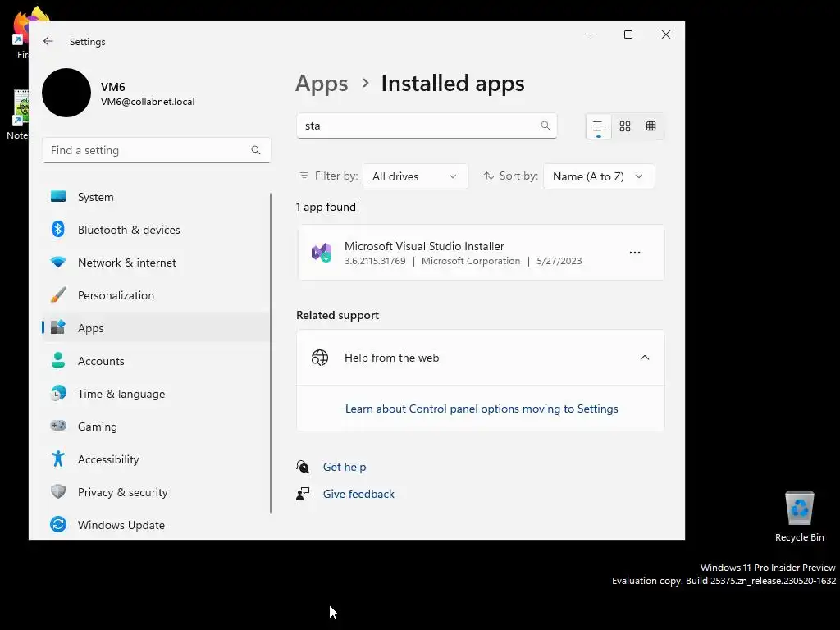
Task: Click the Accessibility figure icon
Action: tap(58, 459)
